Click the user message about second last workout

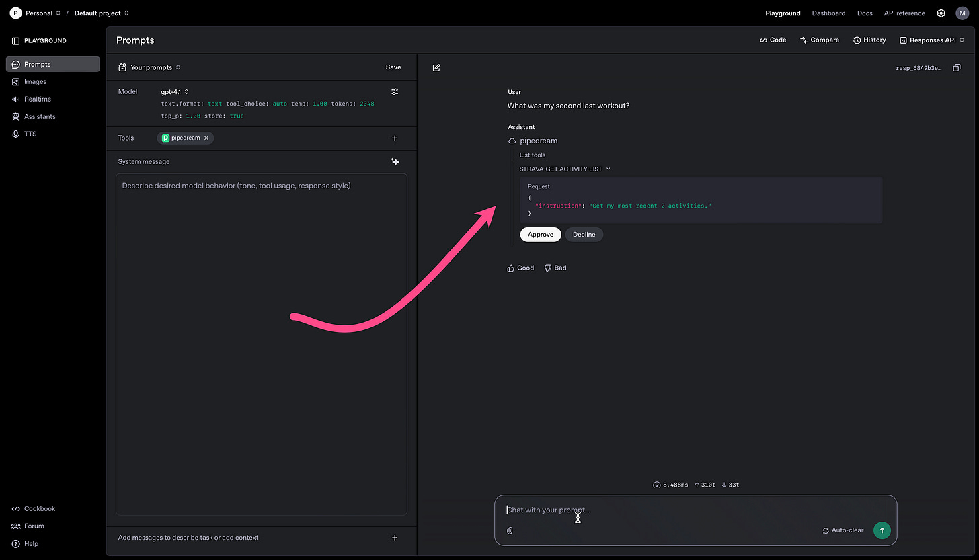coord(568,106)
